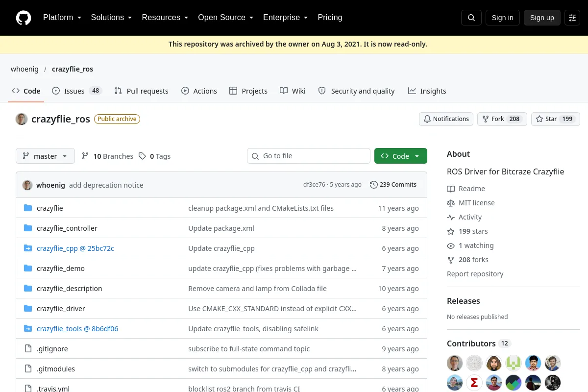Image resolution: width=588 pixels, height=392 pixels.
Task: Open the red sigma contributor avatar
Action: point(474,383)
